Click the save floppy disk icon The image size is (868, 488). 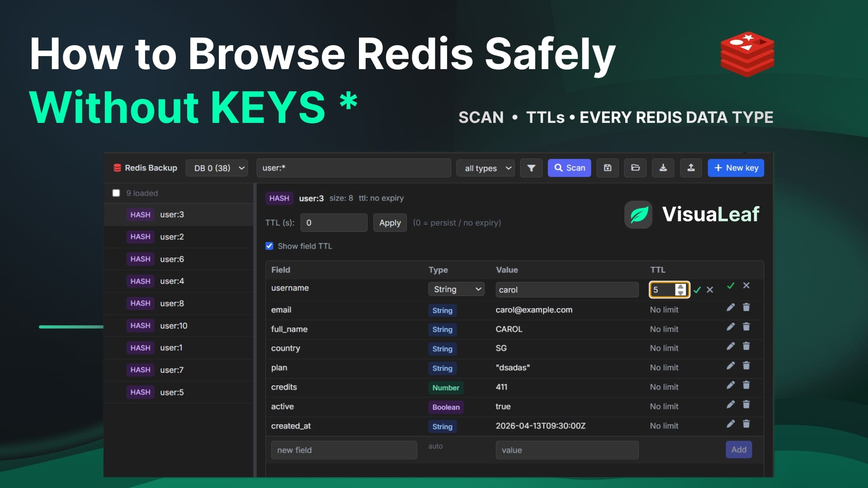(x=608, y=168)
